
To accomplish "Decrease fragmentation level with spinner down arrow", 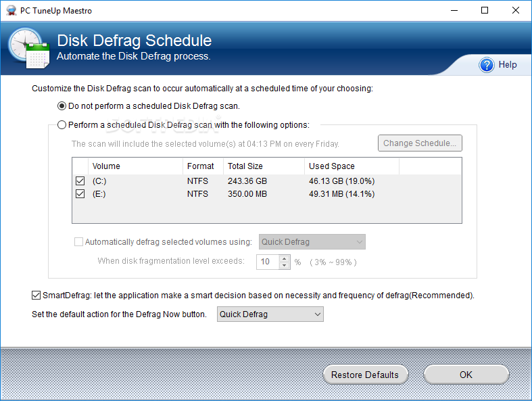I will (285, 266).
